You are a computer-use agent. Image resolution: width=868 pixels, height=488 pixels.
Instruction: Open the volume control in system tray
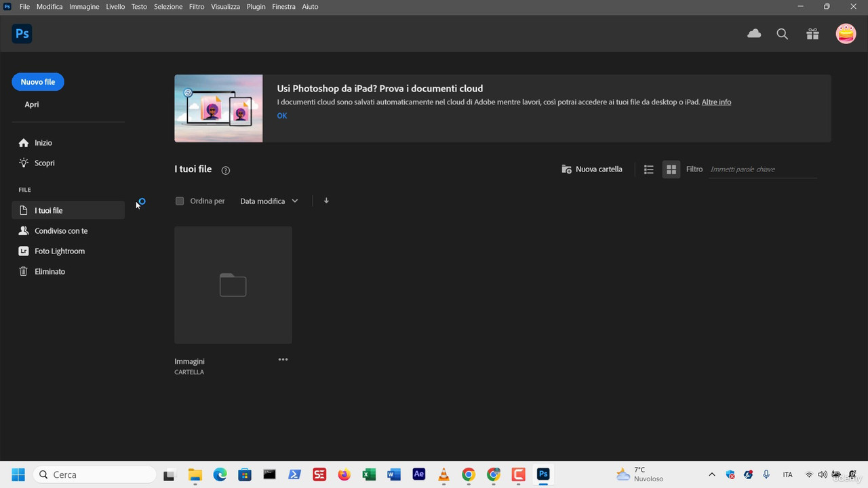823,474
